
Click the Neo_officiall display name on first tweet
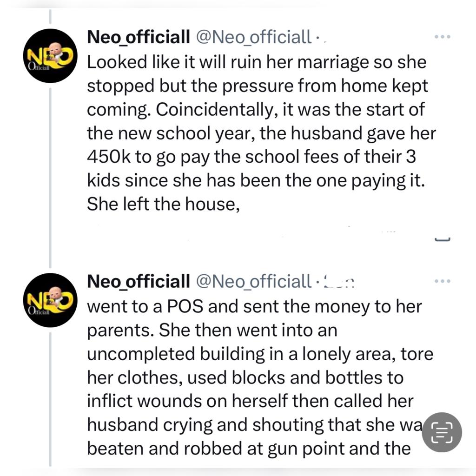[x=139, y=37]
